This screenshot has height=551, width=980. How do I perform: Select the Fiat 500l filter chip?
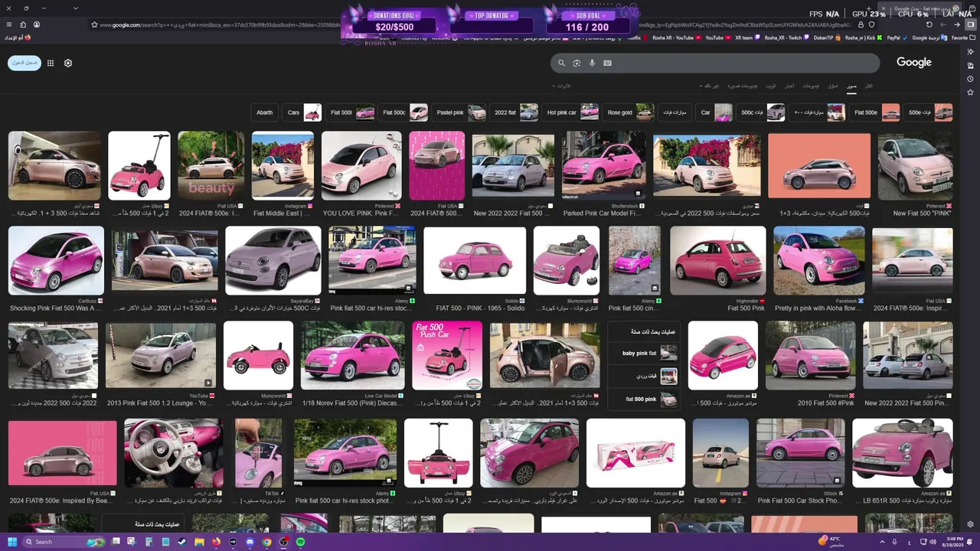tap(351, 112)
